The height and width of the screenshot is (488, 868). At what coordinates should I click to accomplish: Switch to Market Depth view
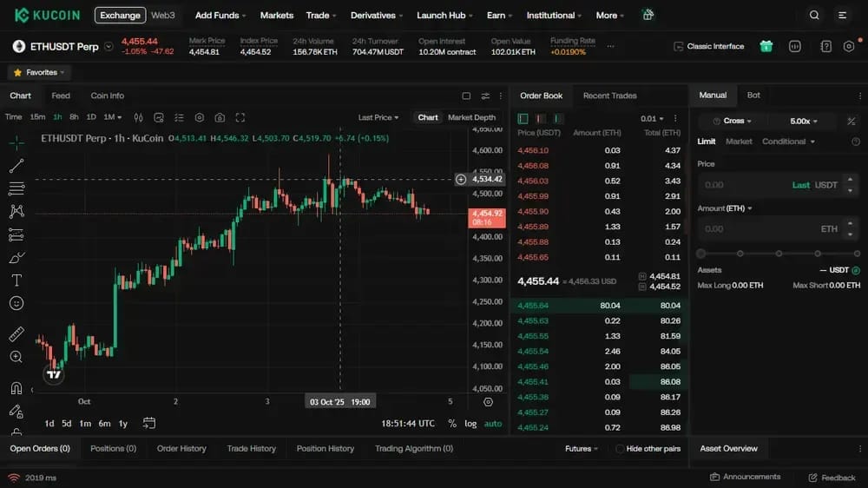click(471, 117)
